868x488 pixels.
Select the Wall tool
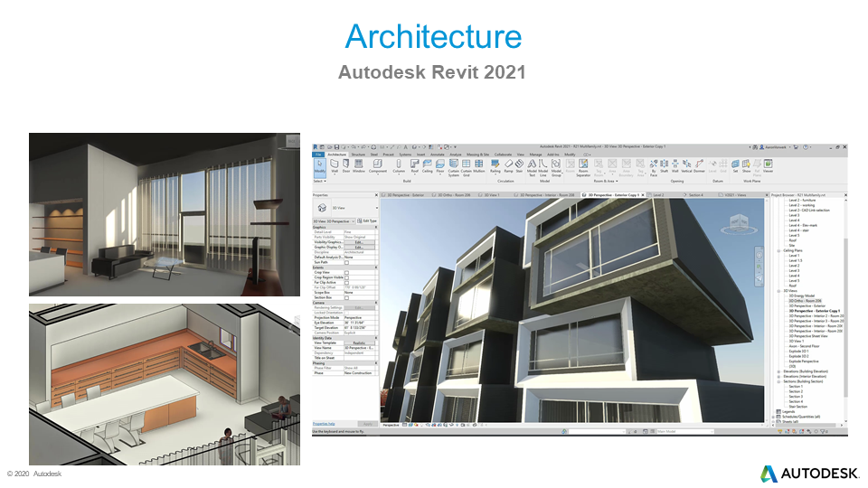pyautogui.click(x=335, y=166)
